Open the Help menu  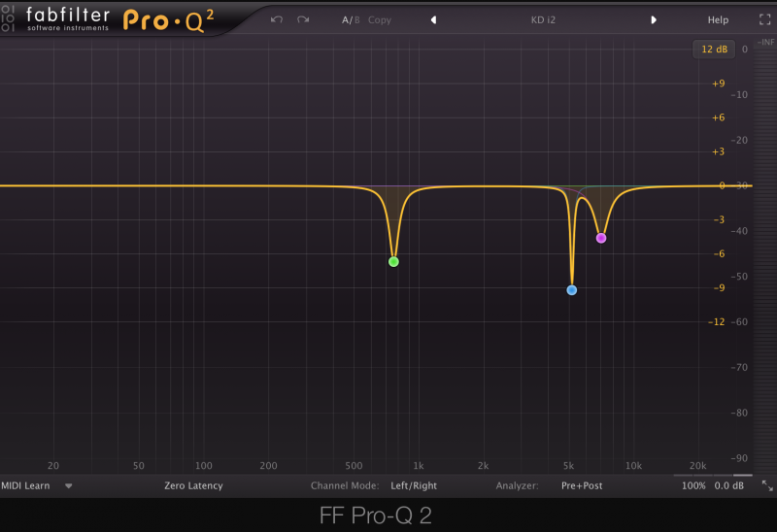(x=718, y=20)
